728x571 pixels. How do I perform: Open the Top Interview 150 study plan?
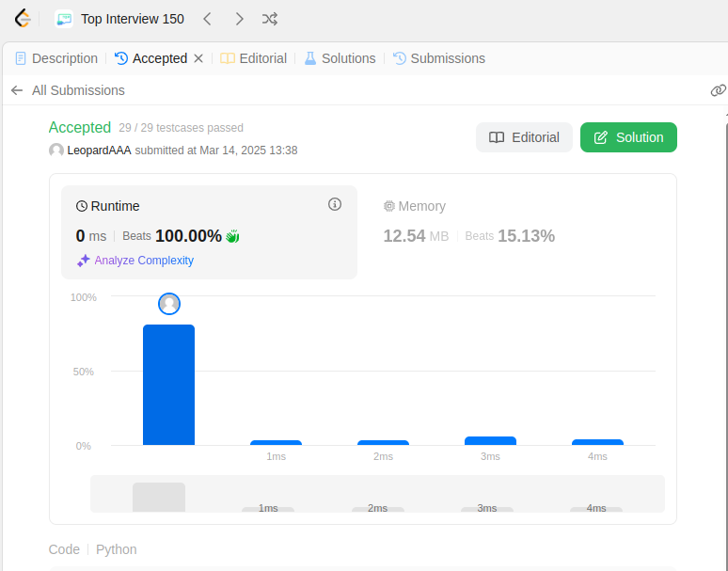coord(133,19)
